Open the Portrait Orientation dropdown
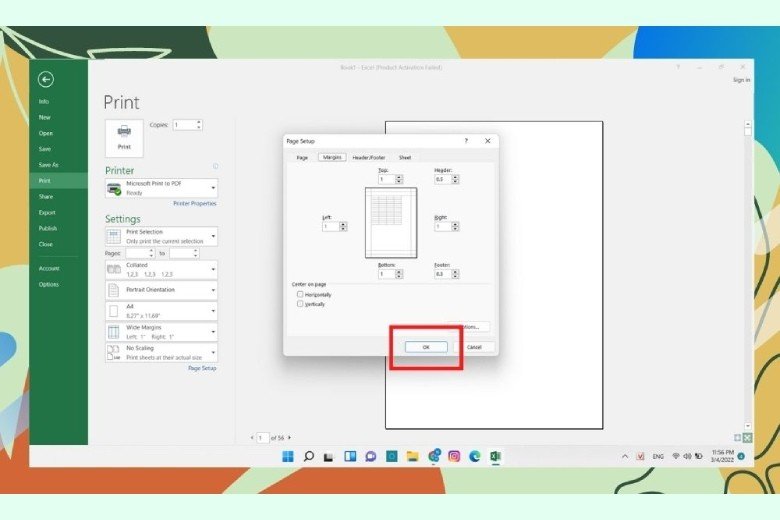The height and width of the screenshot is (520, 780). [162, 290]
